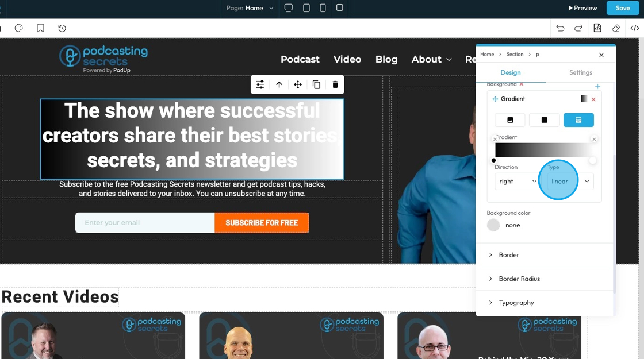
Task: Click SUBSCRIBE FOR FREE button
Action: click(262, 223)
